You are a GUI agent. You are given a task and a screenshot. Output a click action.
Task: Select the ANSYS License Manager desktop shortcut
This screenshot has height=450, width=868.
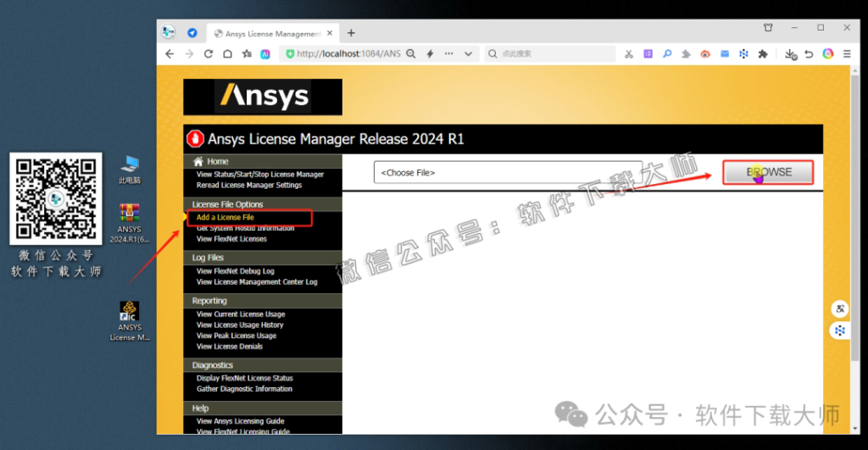coord(130,321)
